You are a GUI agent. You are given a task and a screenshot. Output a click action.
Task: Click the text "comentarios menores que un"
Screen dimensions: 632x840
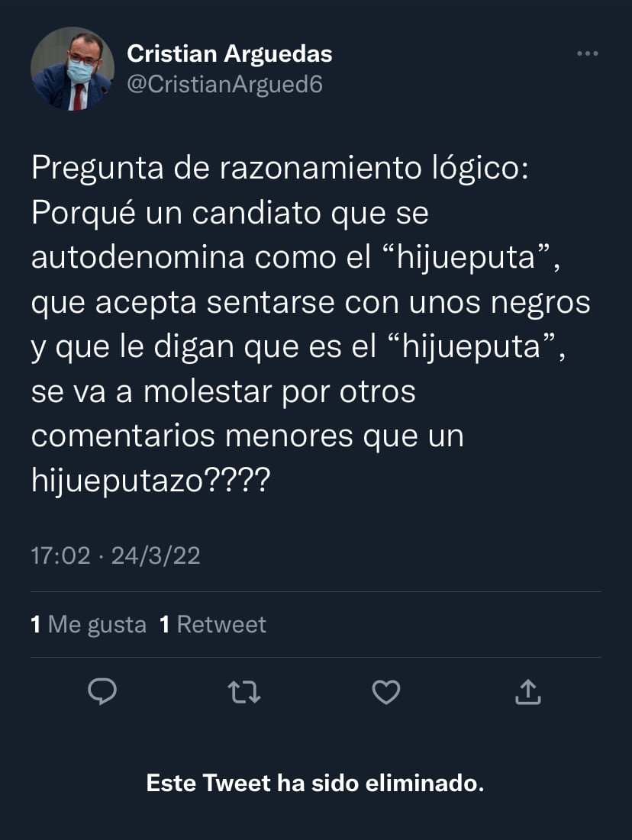coord(247,436)
